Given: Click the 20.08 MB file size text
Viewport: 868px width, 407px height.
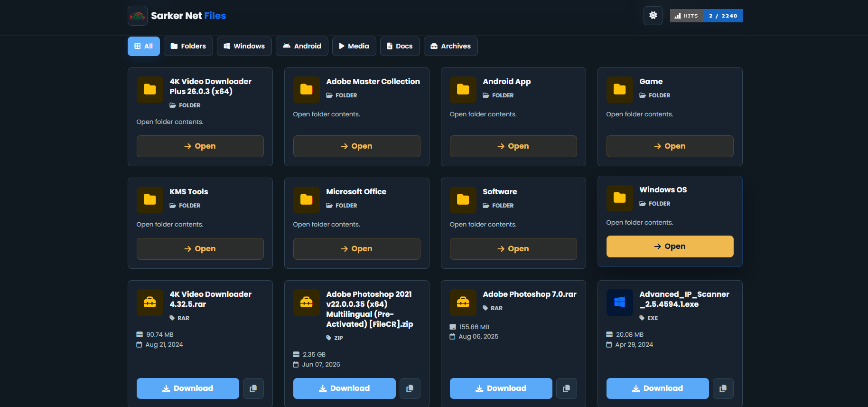Looking at the screenshot, I should 630,335.
